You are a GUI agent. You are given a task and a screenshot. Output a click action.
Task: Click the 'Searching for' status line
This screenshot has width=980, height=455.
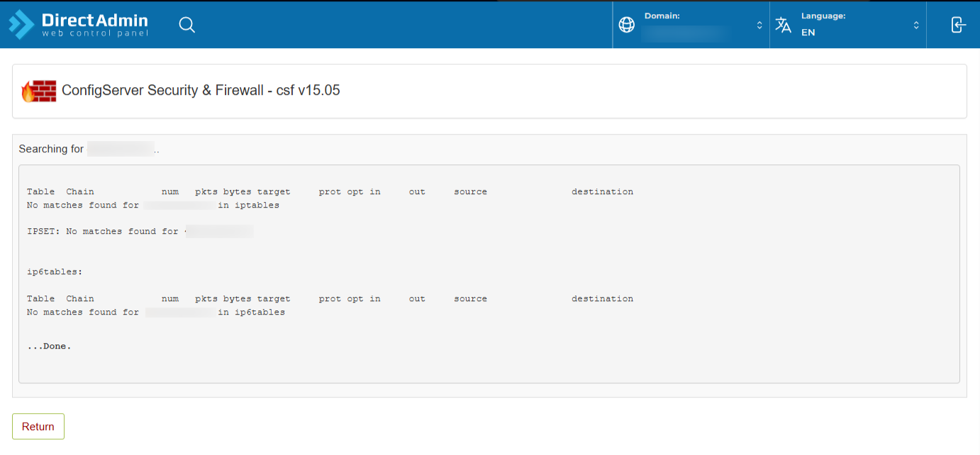[x=51, y=149]
